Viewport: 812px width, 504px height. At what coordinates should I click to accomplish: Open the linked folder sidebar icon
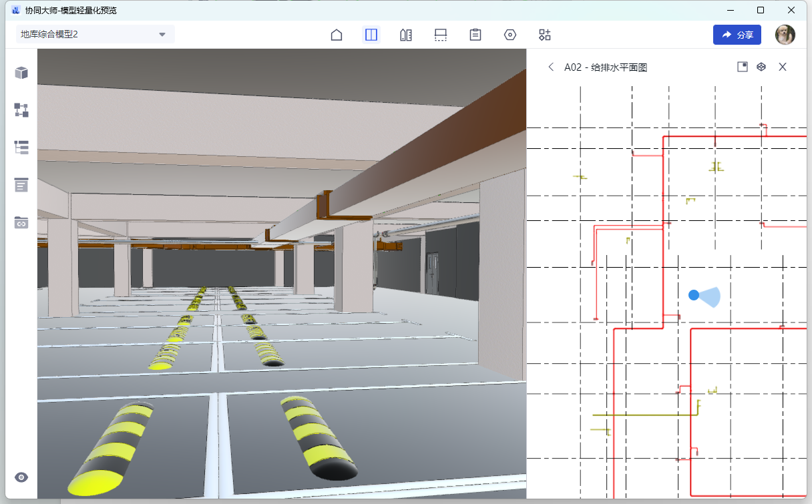click(x=21, y=222)
